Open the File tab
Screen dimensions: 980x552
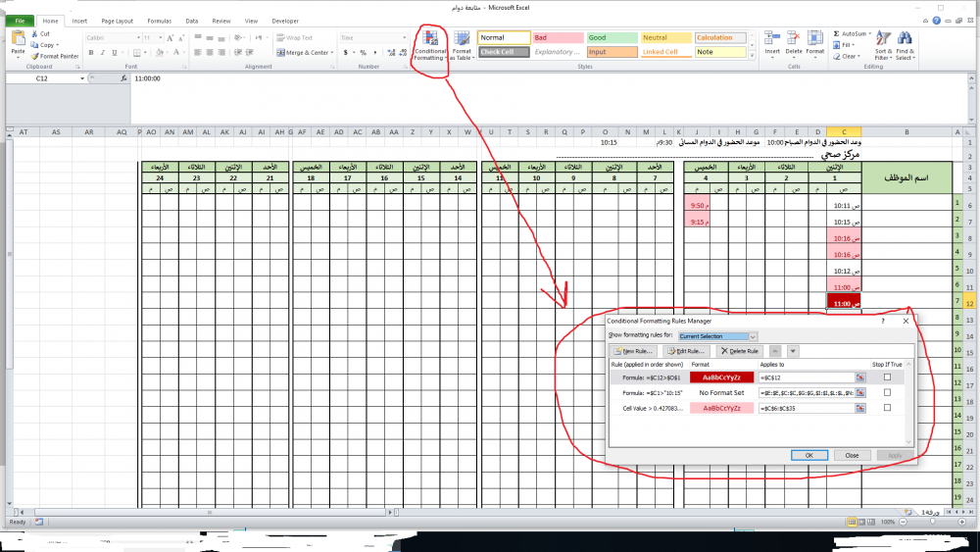tap(20, 22)
